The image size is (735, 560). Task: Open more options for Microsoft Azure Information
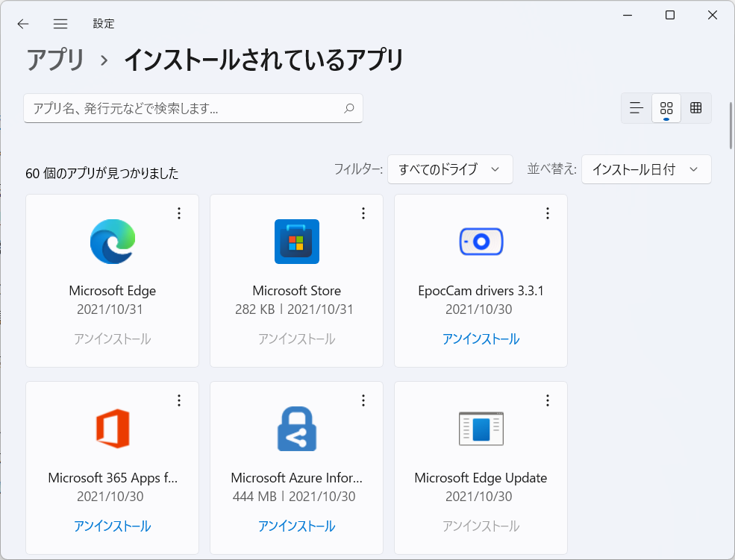point(363,400)
